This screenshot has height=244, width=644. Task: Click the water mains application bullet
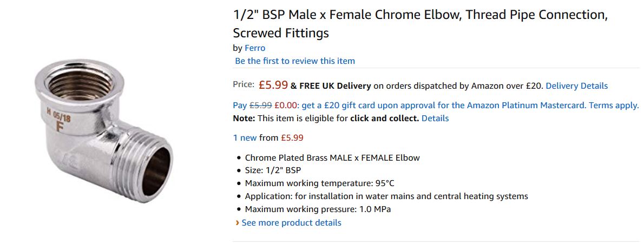click(x=386, y=196)
